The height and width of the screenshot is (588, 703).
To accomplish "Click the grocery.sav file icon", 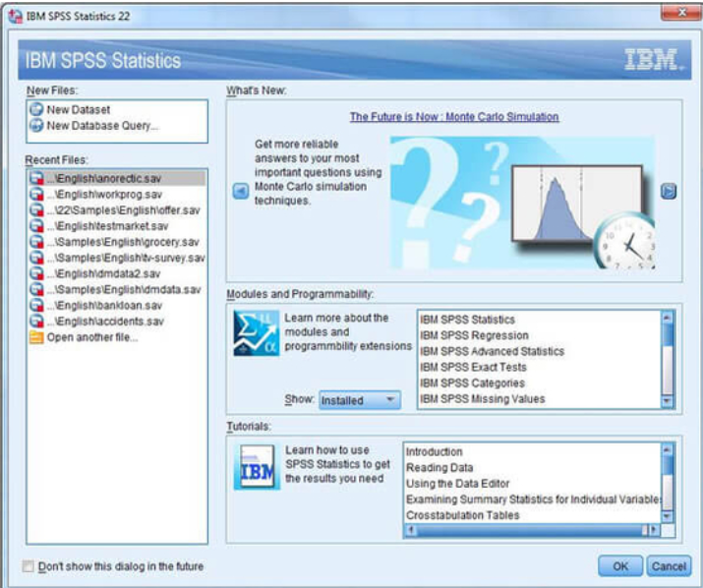I will [36, 242].
